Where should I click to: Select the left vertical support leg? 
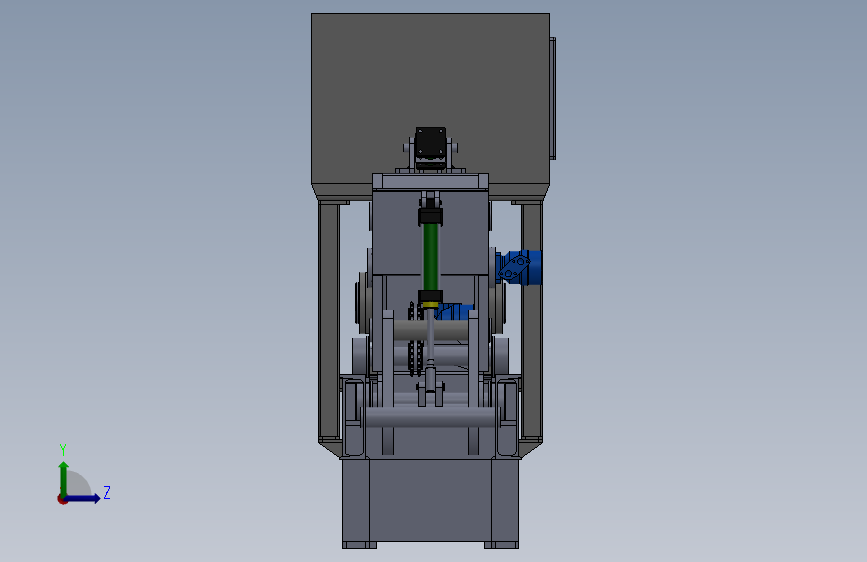coord(329,321)
